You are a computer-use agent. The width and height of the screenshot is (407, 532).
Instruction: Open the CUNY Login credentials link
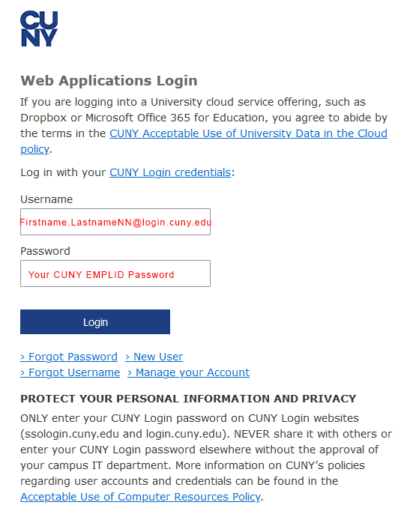tap(170, 172)
